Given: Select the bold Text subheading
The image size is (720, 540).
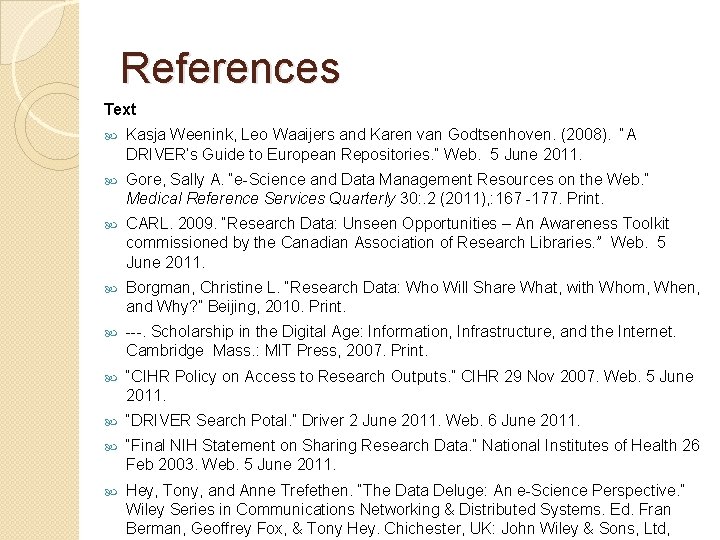Looking at the screenshot, I should [120, 109].
